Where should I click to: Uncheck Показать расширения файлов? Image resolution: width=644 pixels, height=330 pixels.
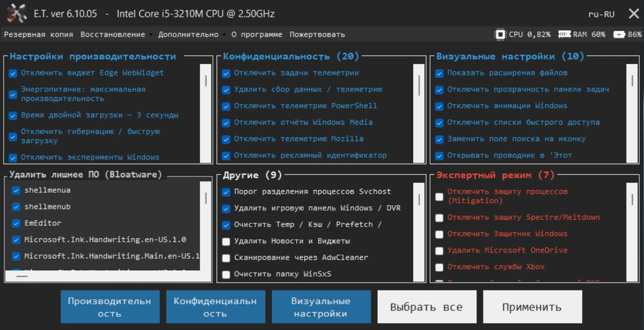439,74
